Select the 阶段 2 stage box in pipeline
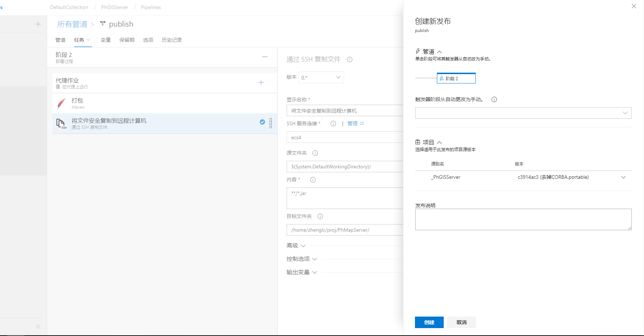The image size is (644, 336). (456, 78)
